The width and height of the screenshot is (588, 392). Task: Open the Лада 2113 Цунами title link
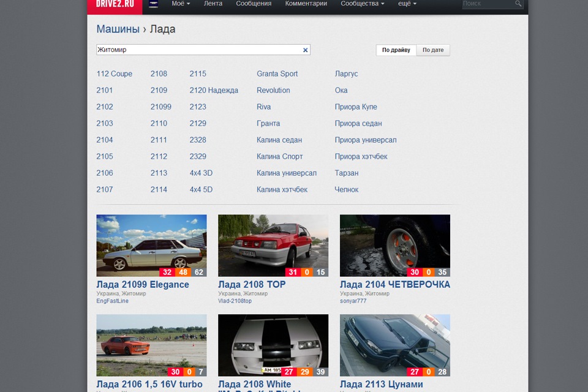(382, 385)
